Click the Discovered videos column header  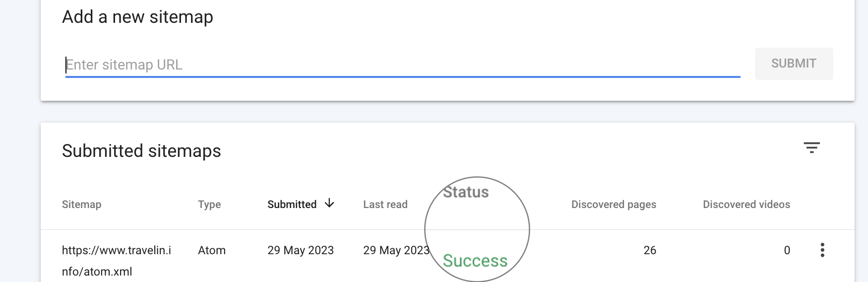(746, 205)
